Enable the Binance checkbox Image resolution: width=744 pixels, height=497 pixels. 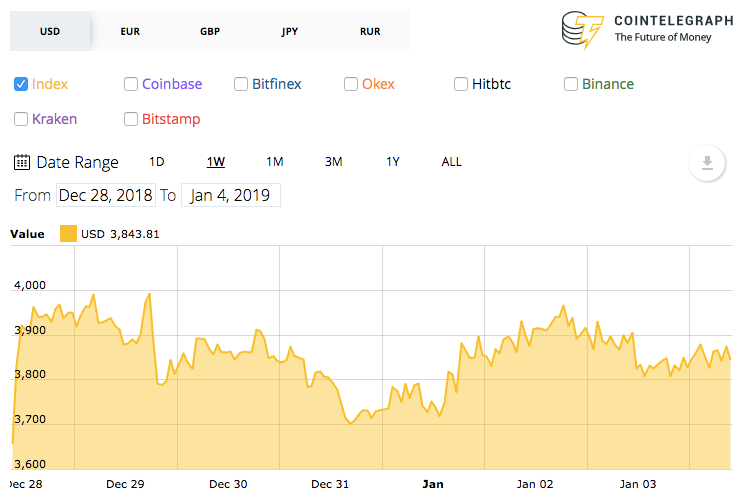571,84
